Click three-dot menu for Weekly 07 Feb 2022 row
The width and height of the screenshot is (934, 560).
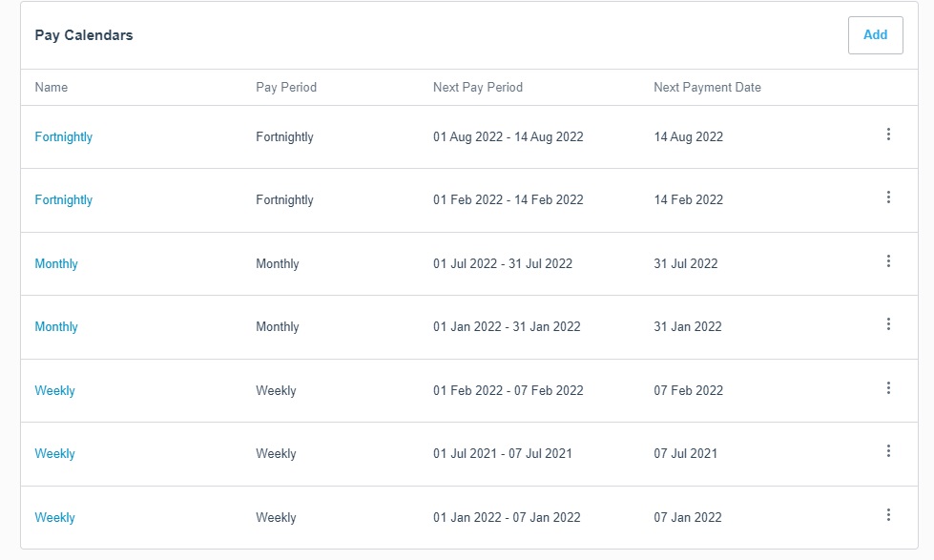click(888, 389)
